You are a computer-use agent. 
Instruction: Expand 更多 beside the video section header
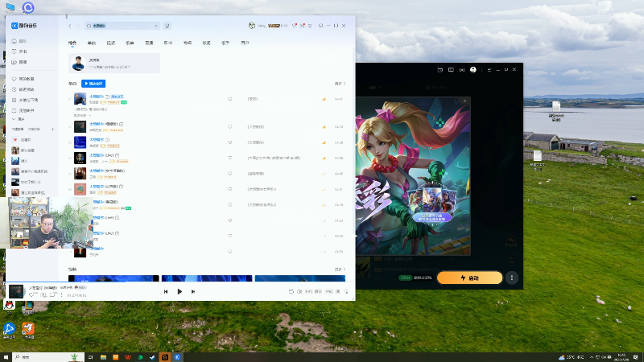340,269
